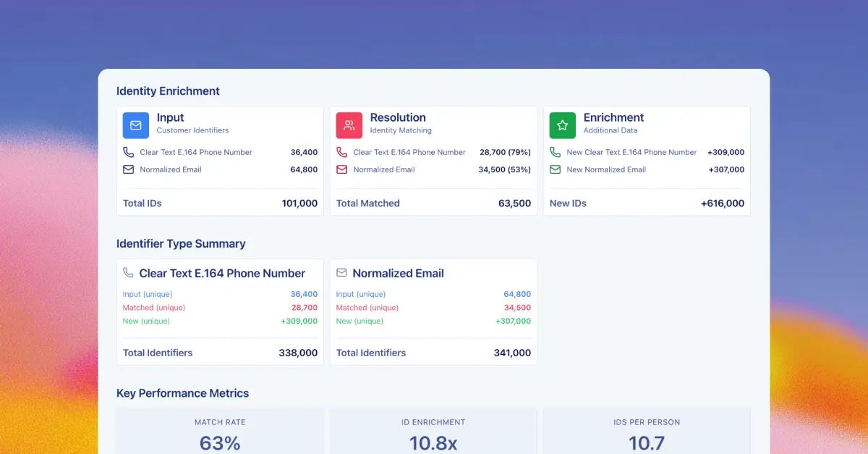Click the 341,000 Total Identifiers value
Screen dimensions: 868x454
[511, 353]
